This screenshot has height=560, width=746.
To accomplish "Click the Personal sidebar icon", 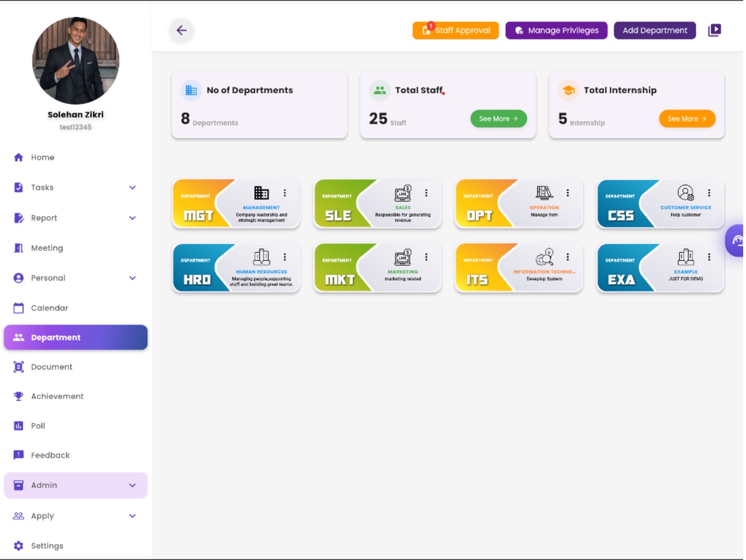I will (19, 278).
